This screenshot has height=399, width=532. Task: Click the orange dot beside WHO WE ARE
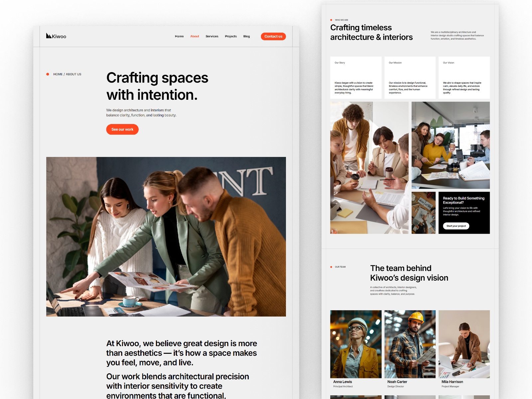coord(331,20)
